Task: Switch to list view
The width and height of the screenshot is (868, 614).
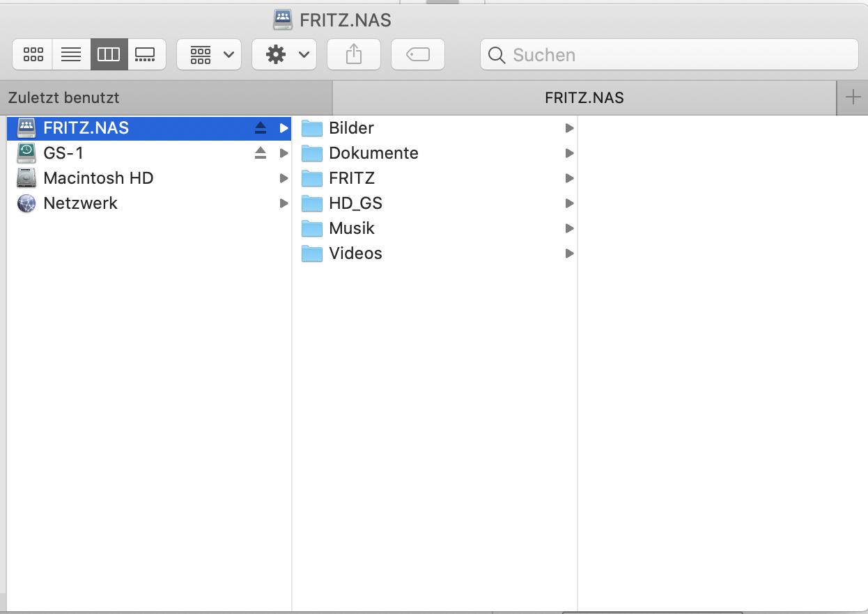Action: pos(71,54)
